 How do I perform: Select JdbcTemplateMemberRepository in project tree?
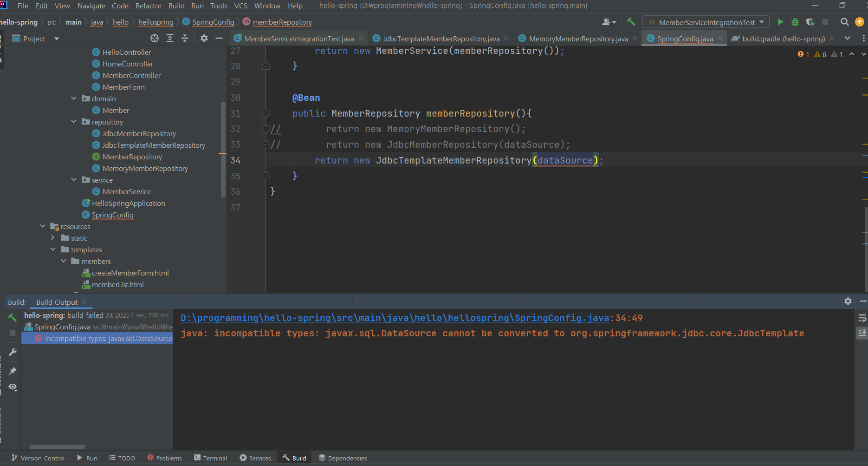(154, 145)
